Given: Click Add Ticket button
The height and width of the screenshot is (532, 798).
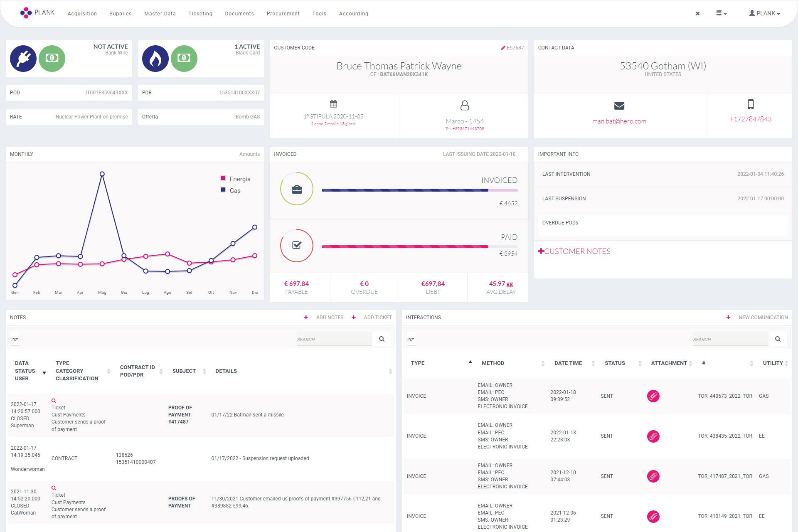Looking at the screenshot, I should [x=372, y=317].
